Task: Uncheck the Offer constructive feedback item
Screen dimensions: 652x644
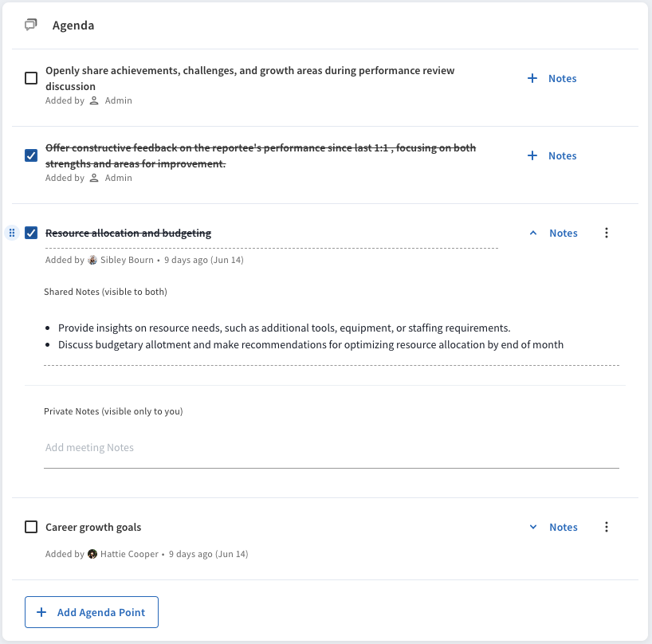Action: [31, 155]
